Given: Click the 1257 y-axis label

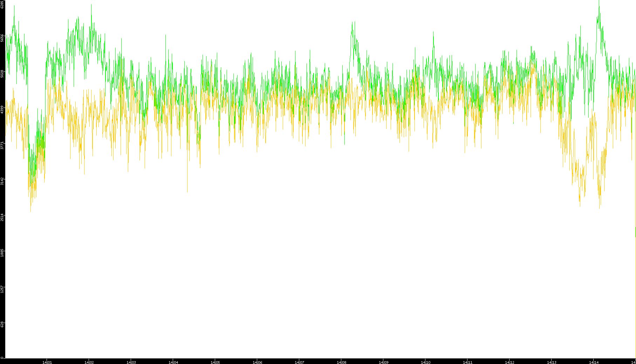Looking at the screenshot, I should pos(2,289).
